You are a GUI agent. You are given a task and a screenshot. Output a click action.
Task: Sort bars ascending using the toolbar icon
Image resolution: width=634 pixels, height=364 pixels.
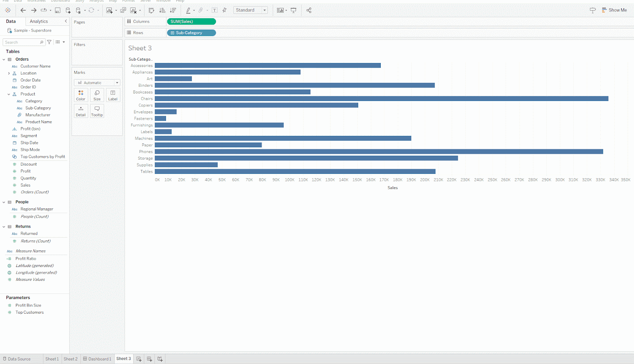click(162, 10)
